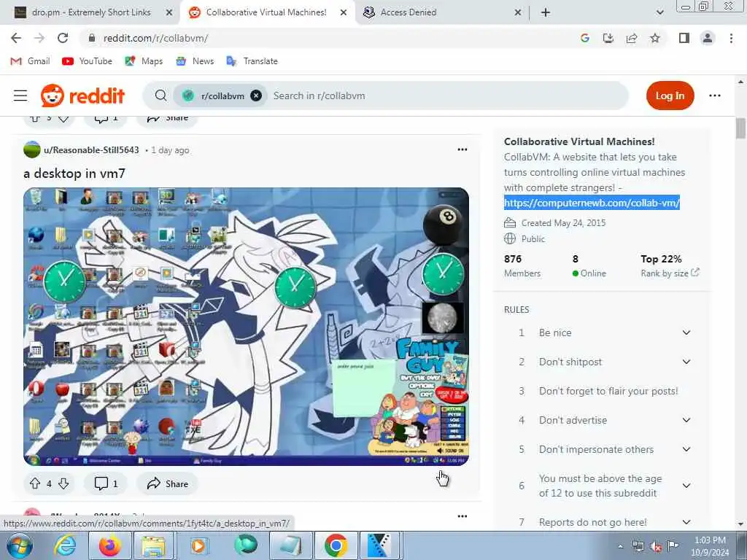Remove the r/collabvm search filter
This screenshot has width=747, height=560.
pyautogui.click(x=256, y=96)
